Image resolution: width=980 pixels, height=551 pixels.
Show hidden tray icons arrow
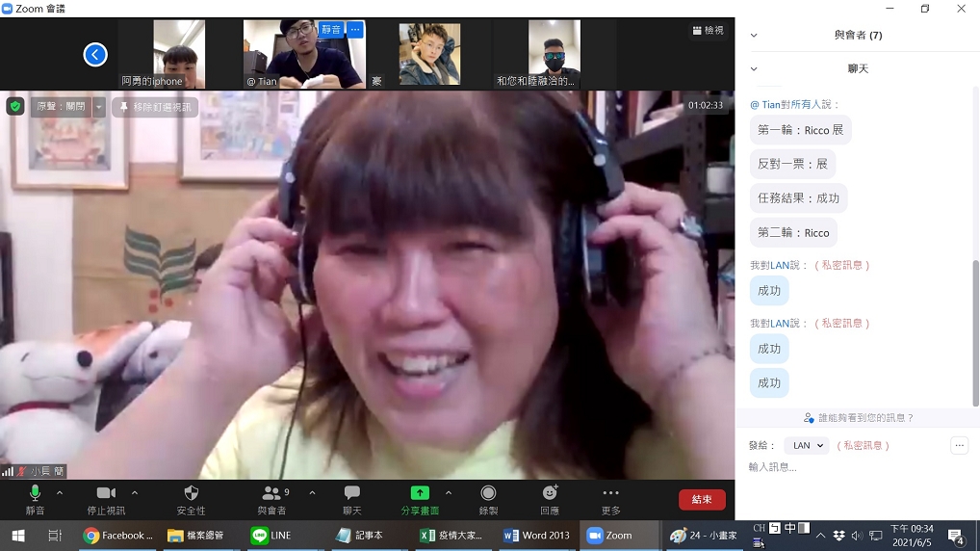[x=820, y=536]
